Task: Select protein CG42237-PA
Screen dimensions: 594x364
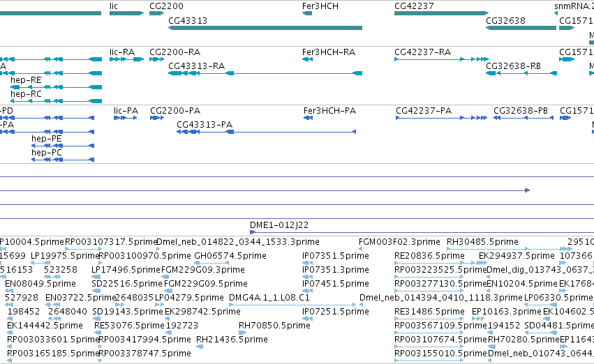Action: (x=441, y=118)
